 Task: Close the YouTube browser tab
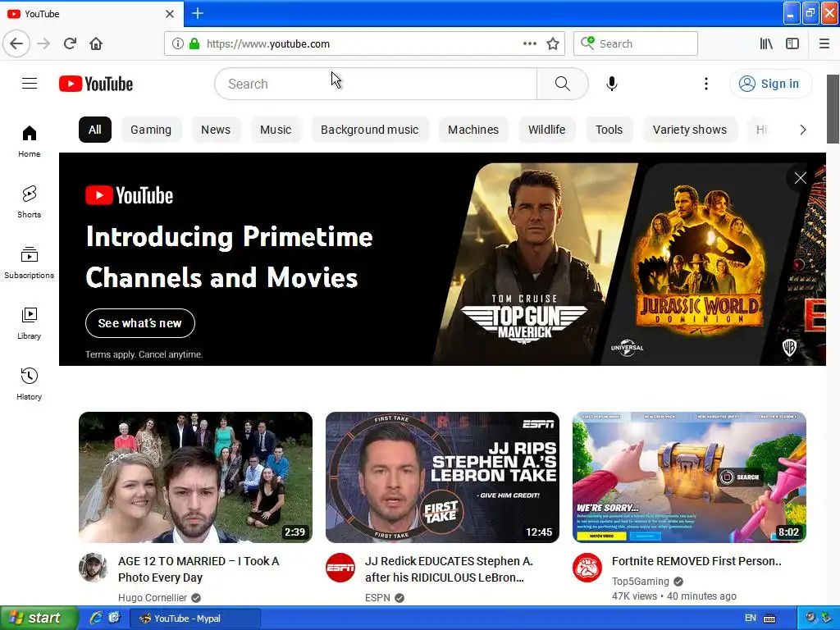click(x=169, y=14)
